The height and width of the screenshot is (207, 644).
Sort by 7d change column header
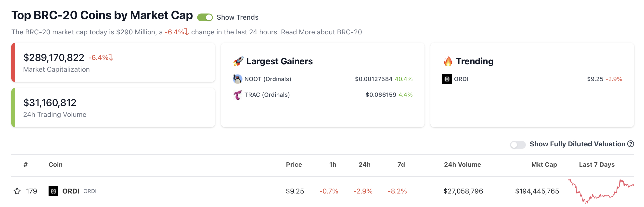click(401, 165)
